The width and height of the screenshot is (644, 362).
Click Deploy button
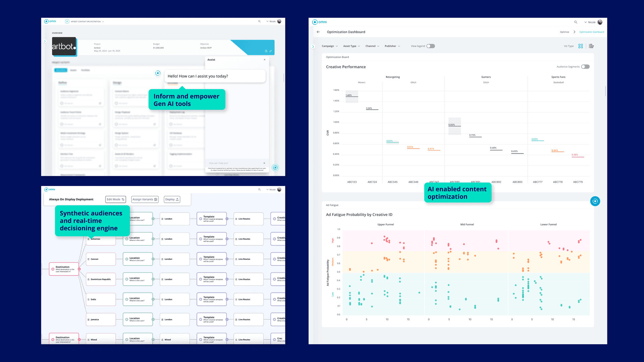click(172, 199)
